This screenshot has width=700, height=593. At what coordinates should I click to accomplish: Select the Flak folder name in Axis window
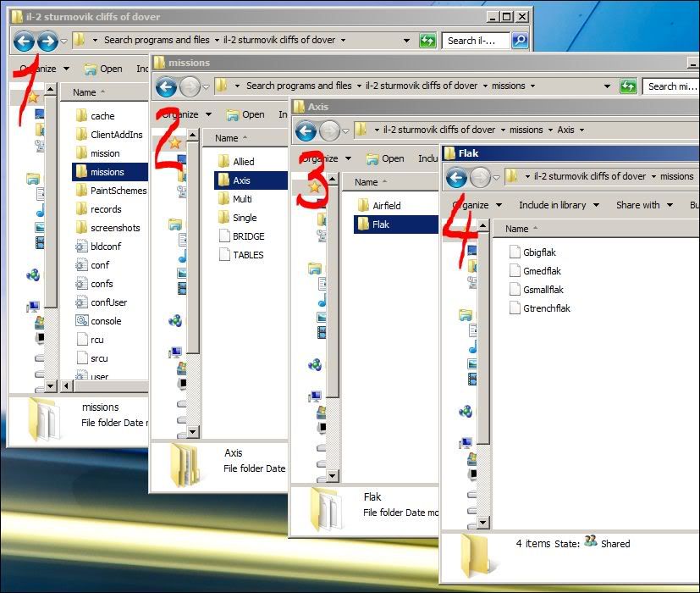tap(381, 224)
